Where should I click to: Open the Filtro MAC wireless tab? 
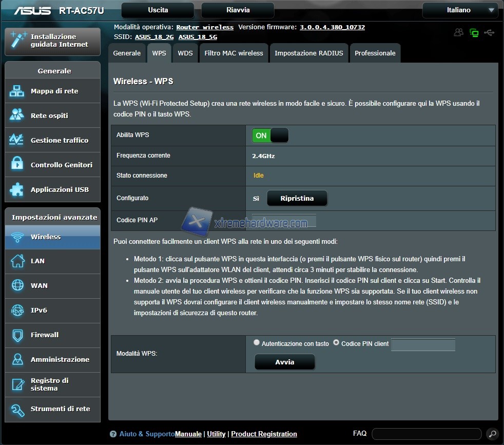coord(234,53)
